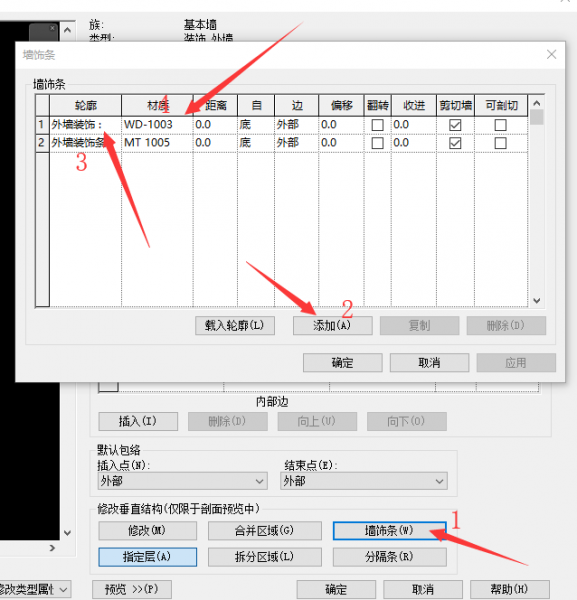The width and height of the screenshot is (577, 600).
Task: Click material cell MT 1005
Action: (157, 143)
